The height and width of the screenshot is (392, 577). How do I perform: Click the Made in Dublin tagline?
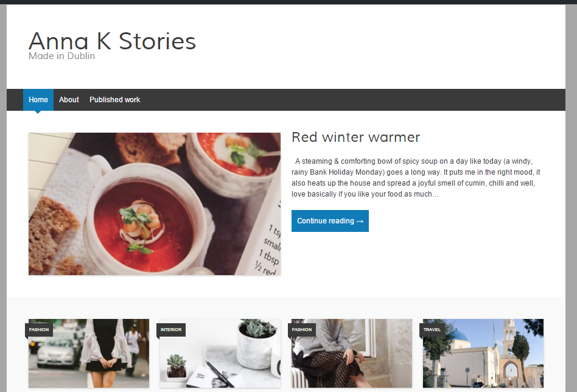(62, 56)
